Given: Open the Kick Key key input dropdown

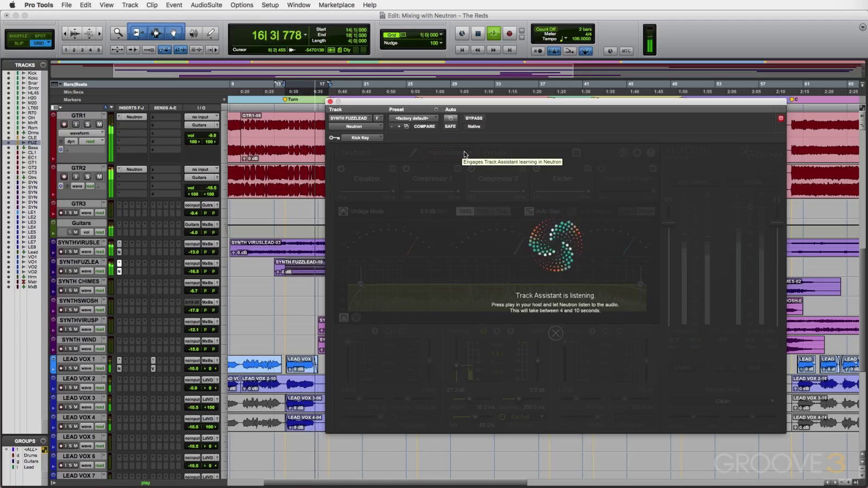Looking at the screenshot, I should pos(362,138).
